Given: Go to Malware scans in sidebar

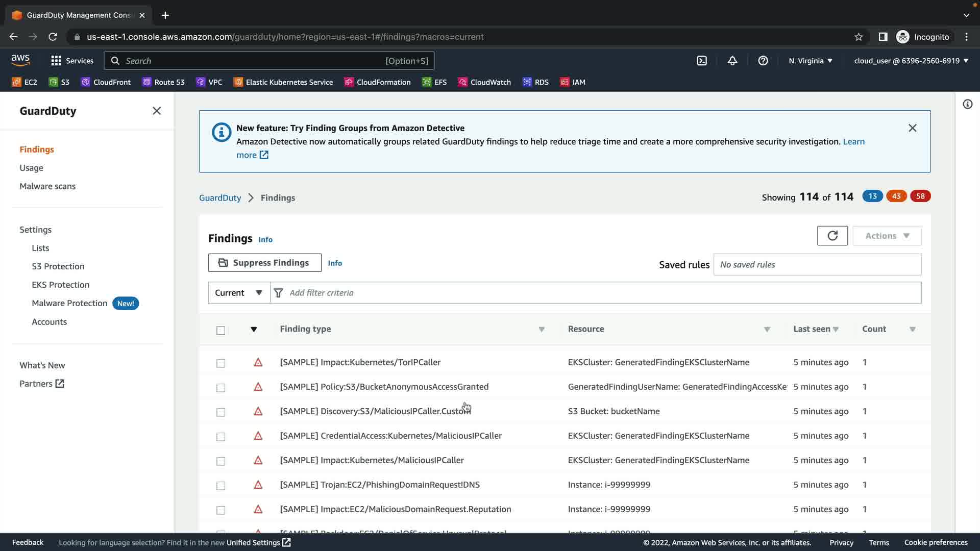Looking at the screenshot, I should pos(47,186).
